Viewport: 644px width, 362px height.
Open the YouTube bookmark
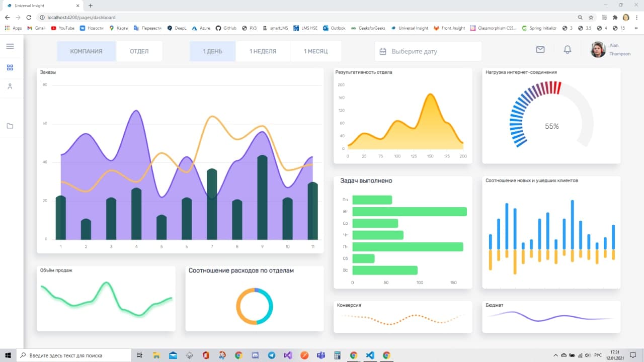(63, 28)
